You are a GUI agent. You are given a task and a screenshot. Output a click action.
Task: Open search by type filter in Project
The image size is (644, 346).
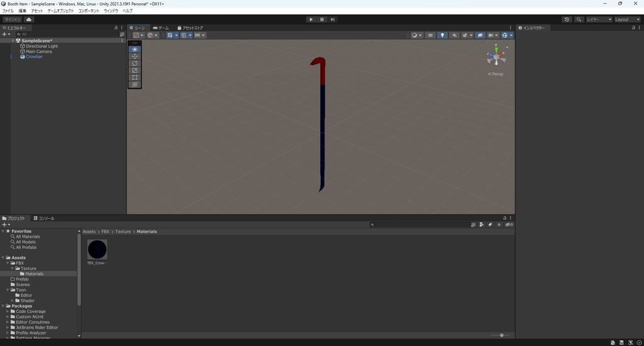point(481,225)
